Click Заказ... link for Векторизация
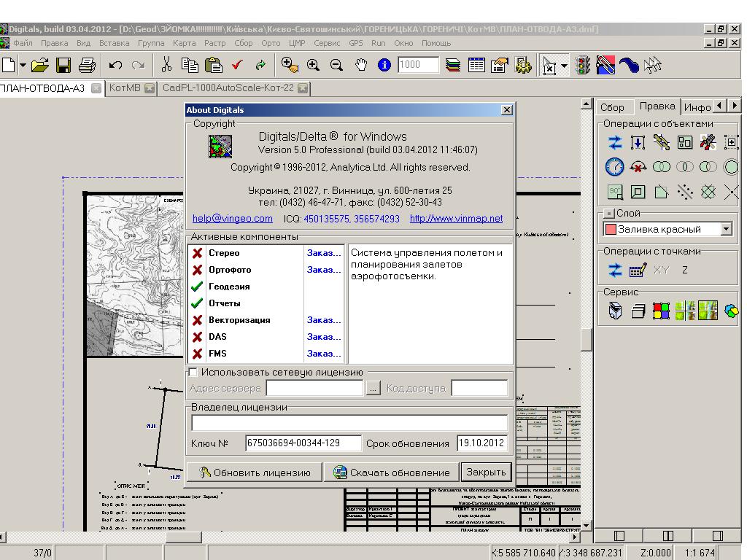 (324, 320)
